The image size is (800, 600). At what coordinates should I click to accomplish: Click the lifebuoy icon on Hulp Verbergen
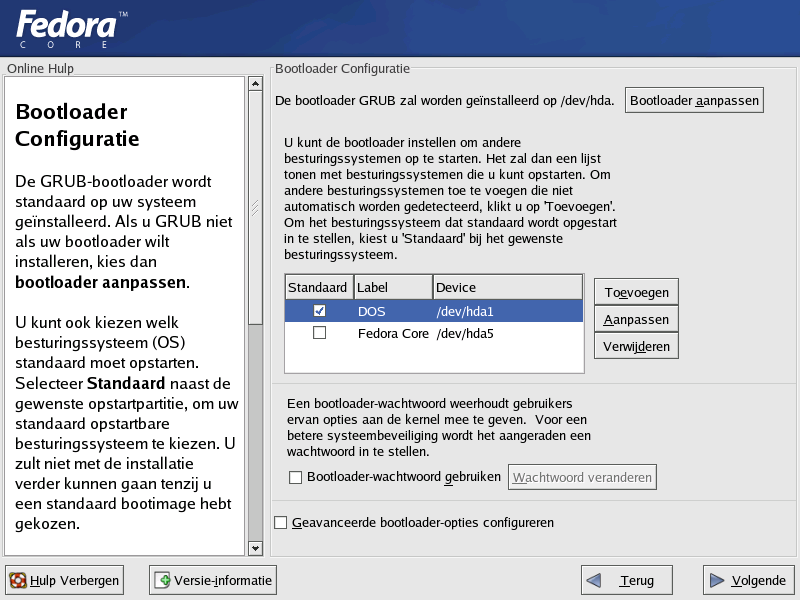(18, 580)
